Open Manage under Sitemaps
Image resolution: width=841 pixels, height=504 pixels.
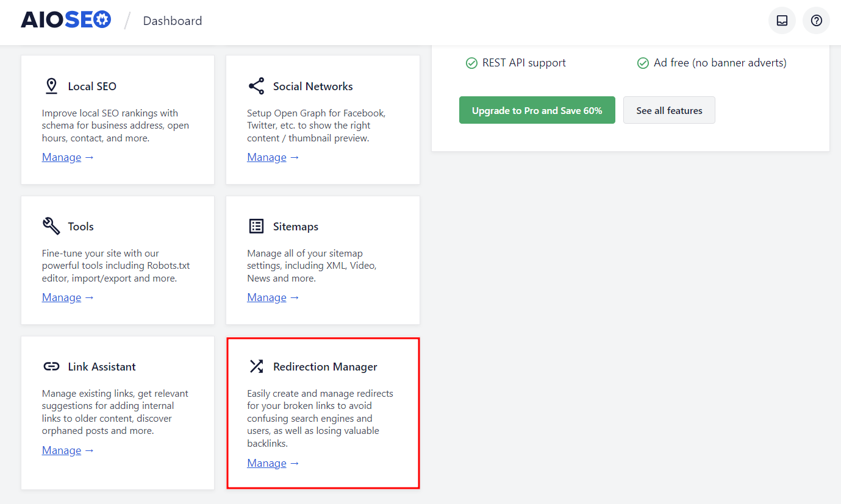(x=267, y=297)
